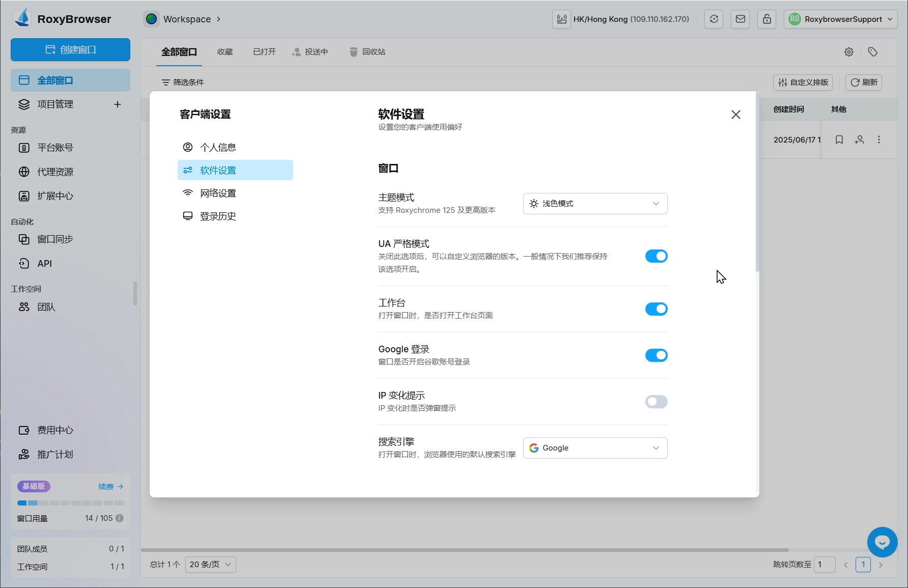Click the lock icon in top bar
This screenshot has height=588, width=908.
click(x=767, y=19)
